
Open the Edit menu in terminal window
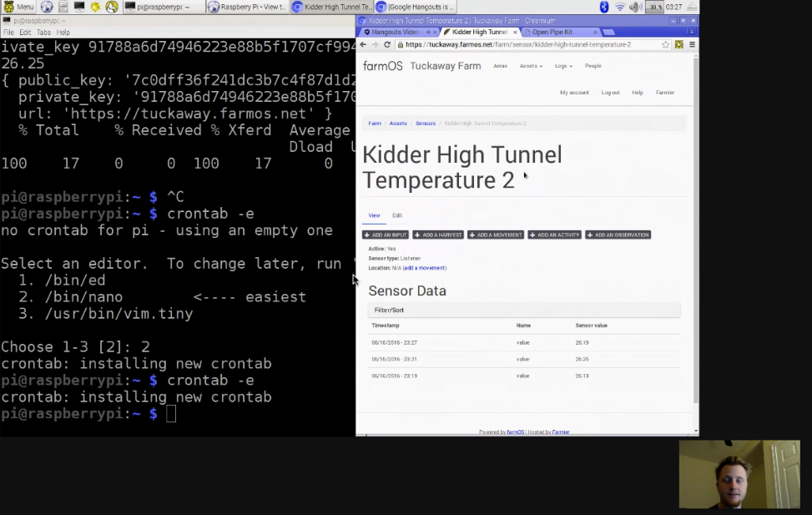(x=25, y=32)
